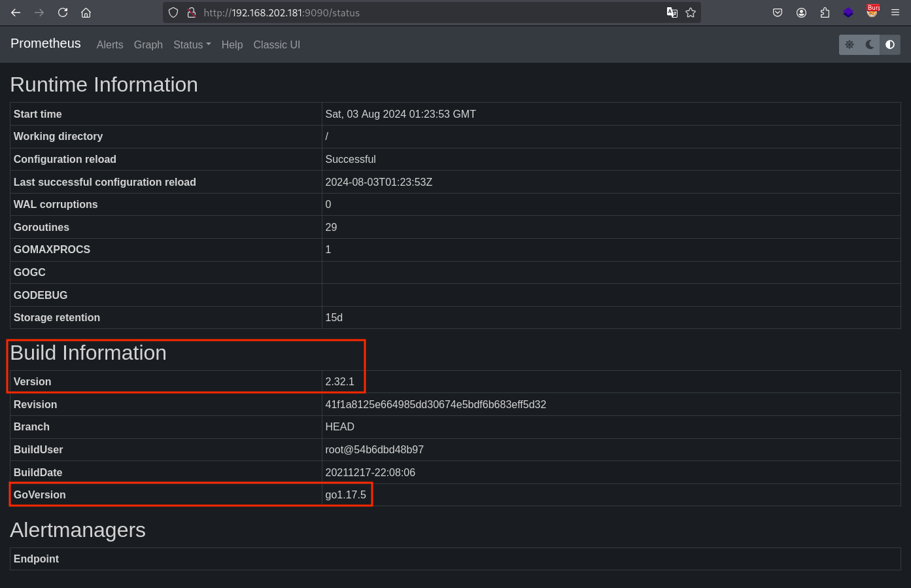Click the Burp extension icon

872,11
